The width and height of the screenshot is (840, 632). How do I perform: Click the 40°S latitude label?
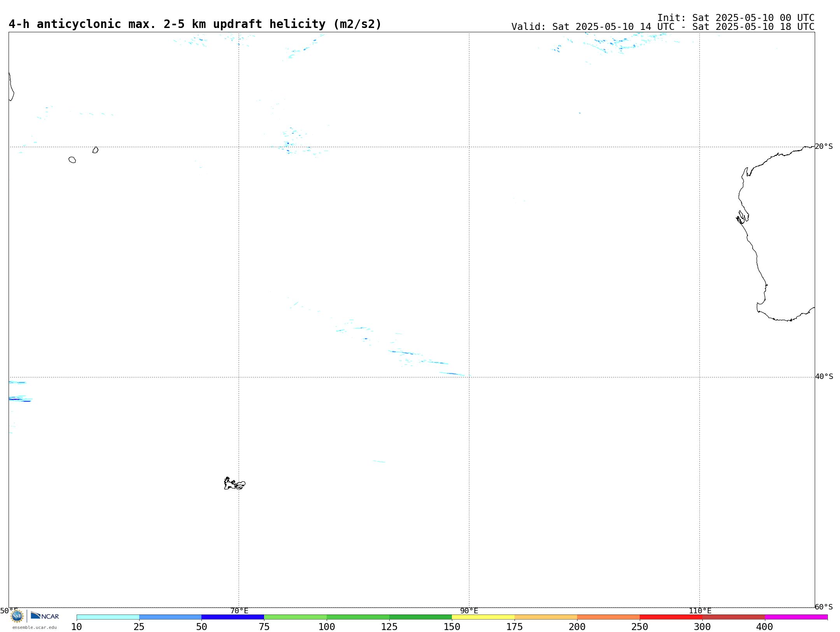(824, 377)
